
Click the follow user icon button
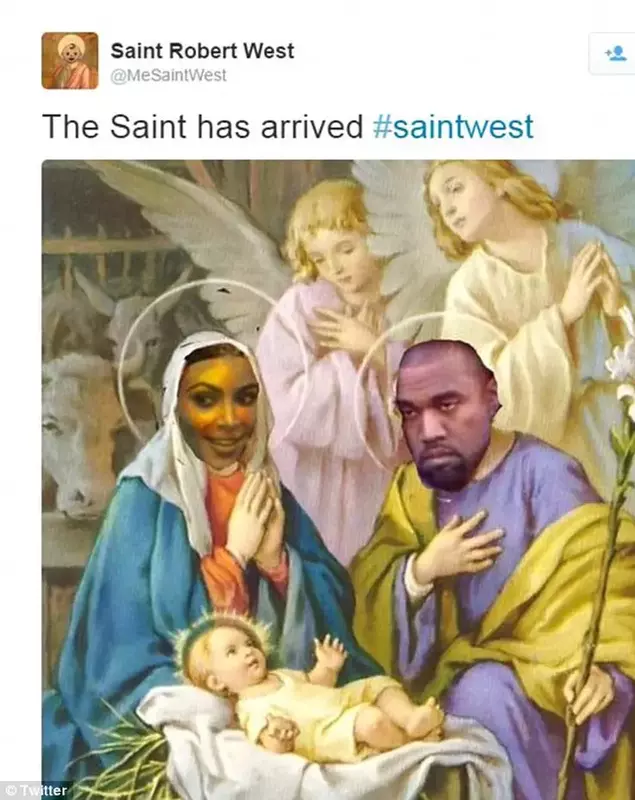click(x=613, y=54)
